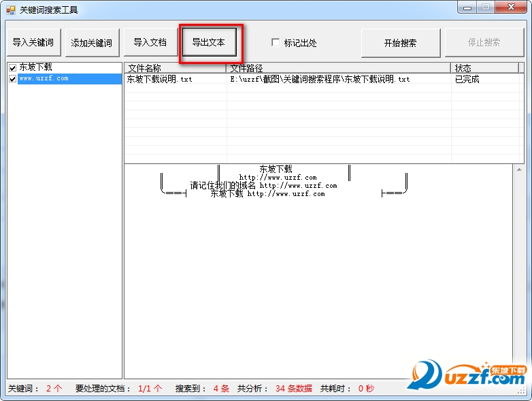Uncheck the www.uzzf.com keyword checkbox
532x401 pixels.
point(12,79)
